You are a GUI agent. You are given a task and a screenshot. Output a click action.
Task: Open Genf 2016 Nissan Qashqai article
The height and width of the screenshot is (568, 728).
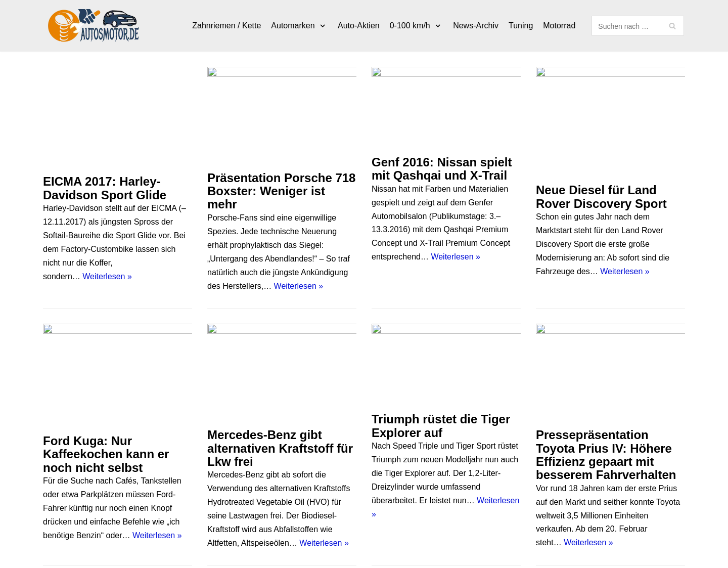pos(442,169)
